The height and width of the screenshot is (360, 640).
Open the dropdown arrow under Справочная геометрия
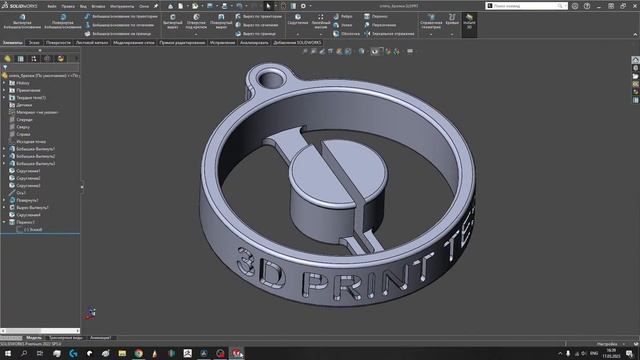coord(431,34)
